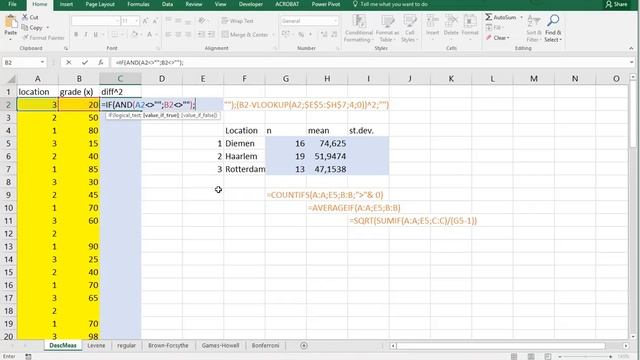The width and height of the screenshot is (640, 360).
Task: Toggle Middle Align
Action: click(178, 20)
